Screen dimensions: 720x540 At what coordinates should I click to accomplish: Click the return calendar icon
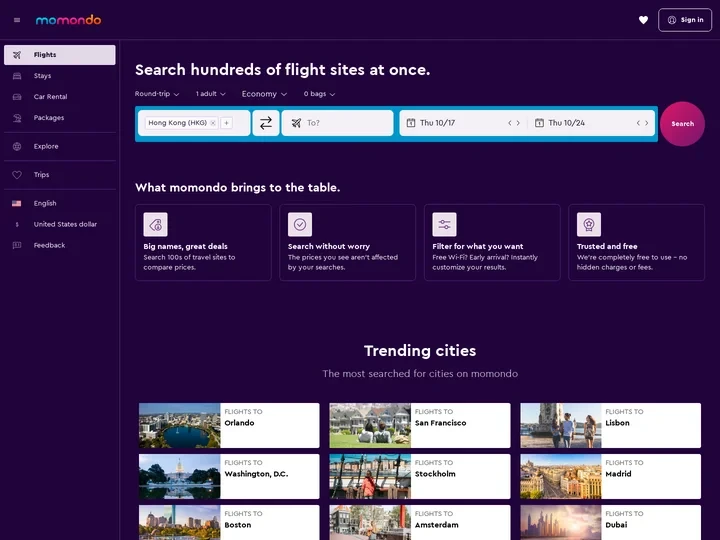point(540,123)
